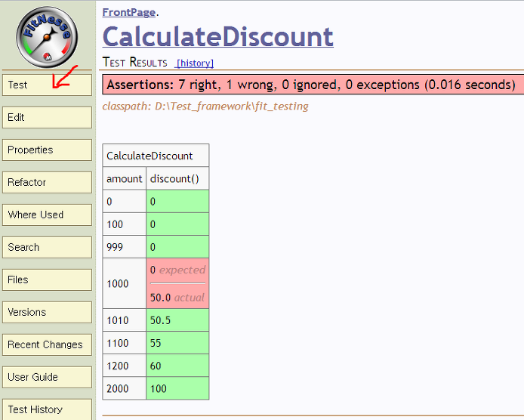Image resolution: width=524 pixels, height=420 pixels.
Task: Click the discount cell in the 999 row
Action: tap(177, 247)
